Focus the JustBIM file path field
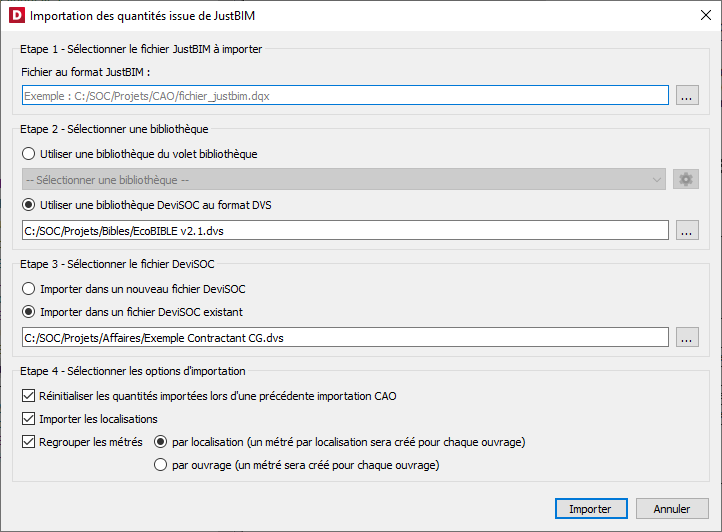722x532 pixels. coord(345,95)
